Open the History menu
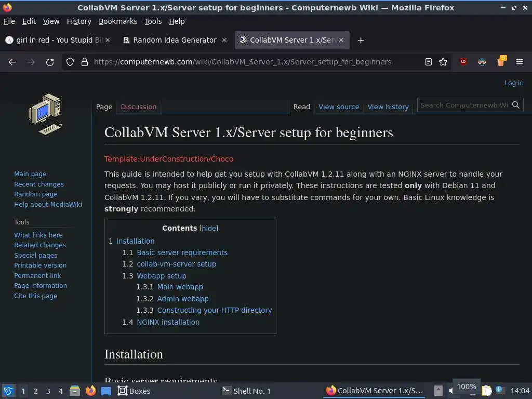Viewport: 532px width, 399px height. [x=79, y=21]
